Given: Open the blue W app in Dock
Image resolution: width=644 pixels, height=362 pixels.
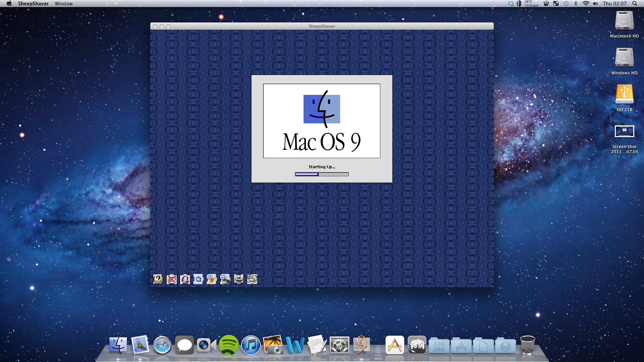Looking at the screenshot, I should (x=295, y=345).
